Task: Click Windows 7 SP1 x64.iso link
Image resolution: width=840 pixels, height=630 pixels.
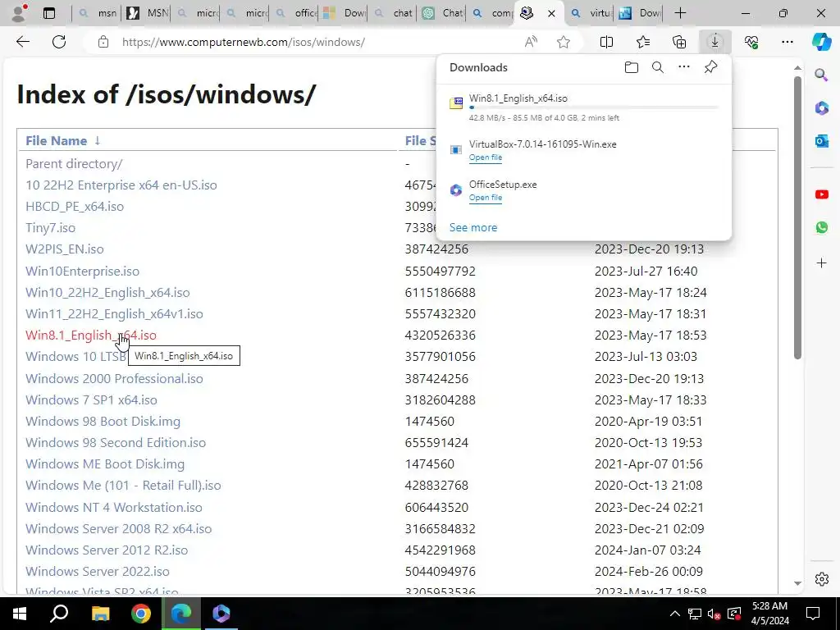Action: (x=92, y=400)
